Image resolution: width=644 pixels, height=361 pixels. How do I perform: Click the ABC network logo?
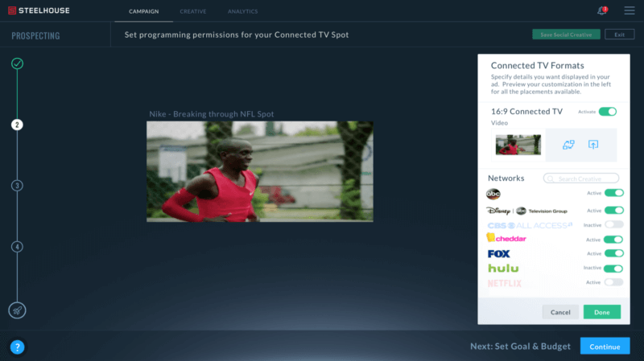[493, 194]
